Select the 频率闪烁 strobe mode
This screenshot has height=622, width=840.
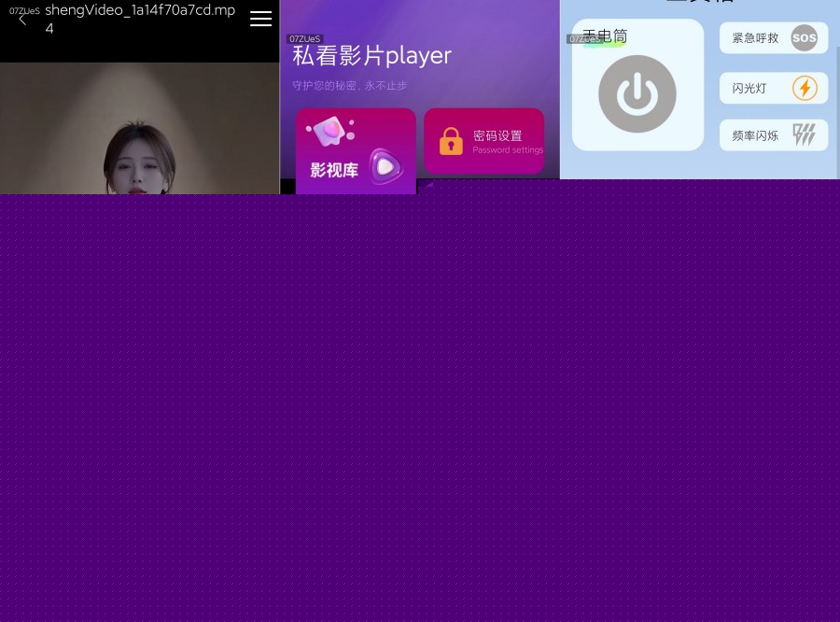point(774,135)
